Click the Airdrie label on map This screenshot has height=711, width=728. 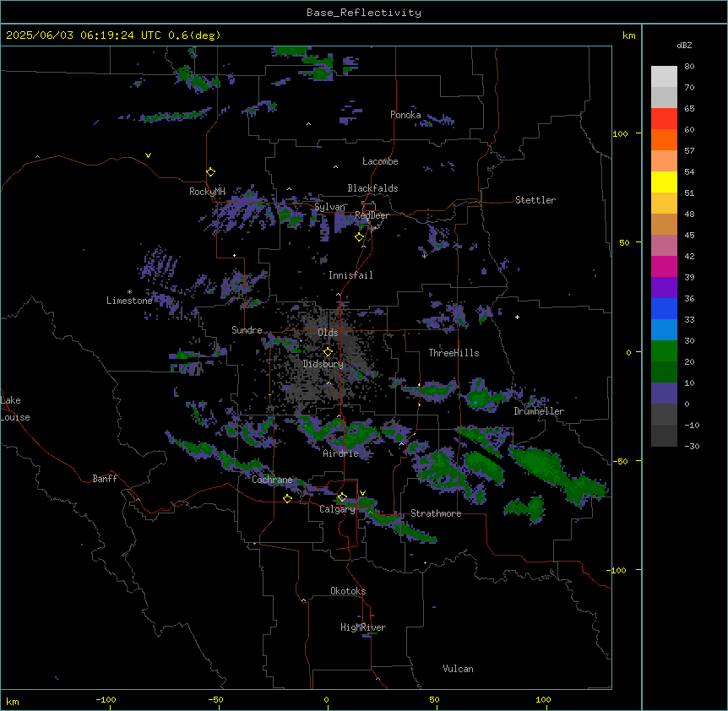point(341,453)
